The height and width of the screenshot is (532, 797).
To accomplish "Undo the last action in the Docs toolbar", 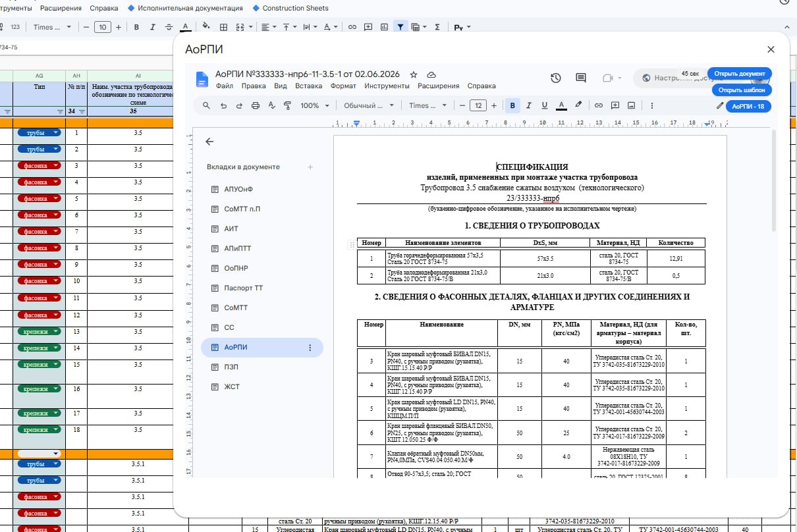I will point(223,105).
